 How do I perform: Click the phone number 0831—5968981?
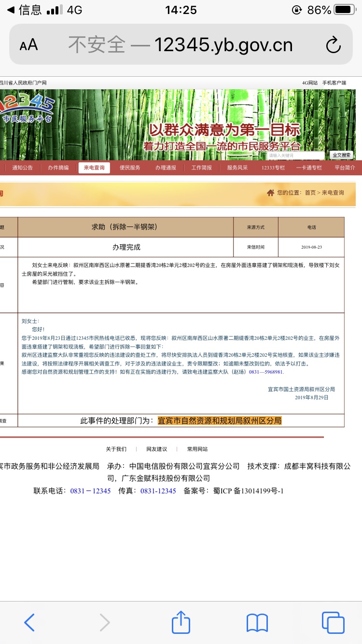point(265,372)
